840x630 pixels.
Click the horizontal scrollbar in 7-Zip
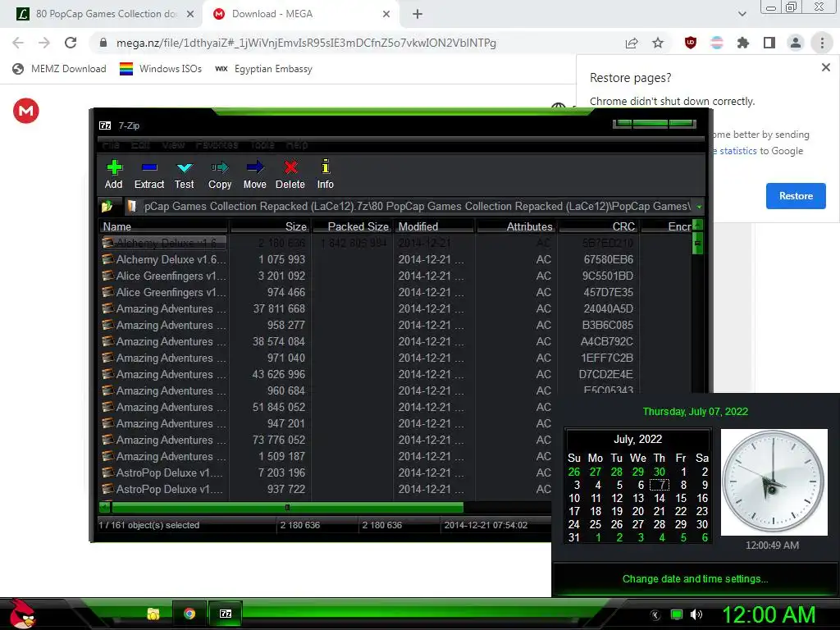287,507
